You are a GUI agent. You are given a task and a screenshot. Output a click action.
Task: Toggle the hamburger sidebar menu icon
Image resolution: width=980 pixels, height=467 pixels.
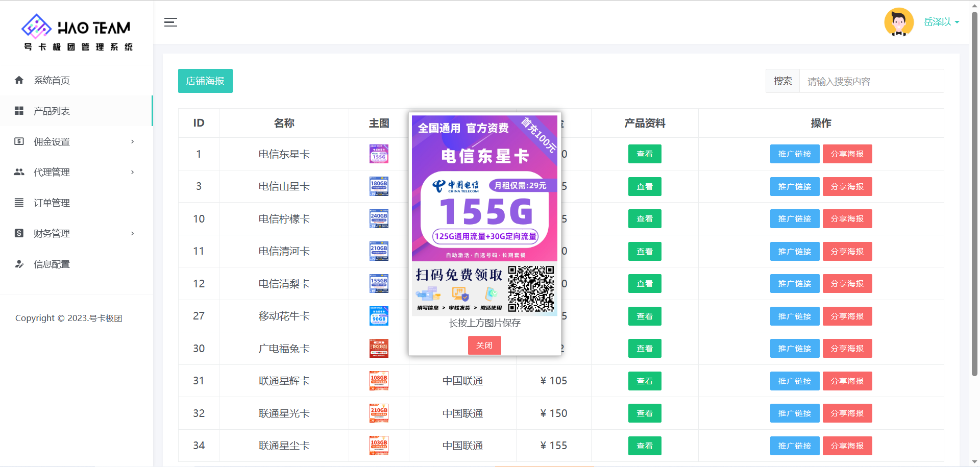click(170, 22)
